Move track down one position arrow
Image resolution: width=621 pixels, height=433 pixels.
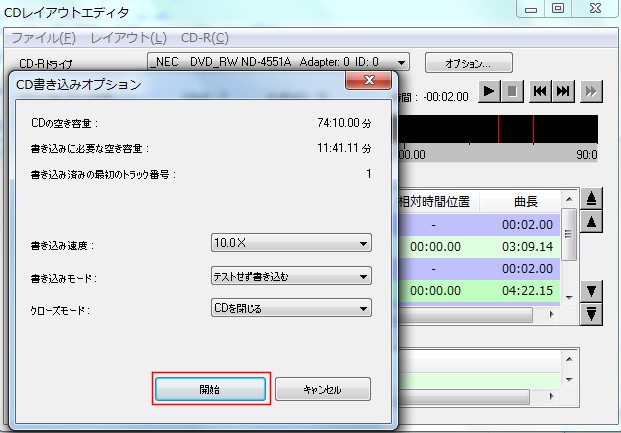[x=592, y=291]
